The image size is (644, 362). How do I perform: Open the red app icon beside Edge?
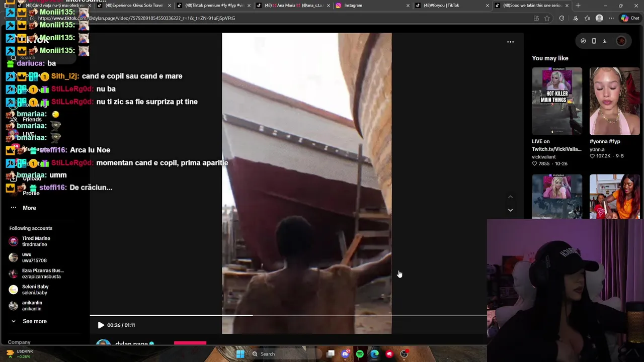pos(389,354)
